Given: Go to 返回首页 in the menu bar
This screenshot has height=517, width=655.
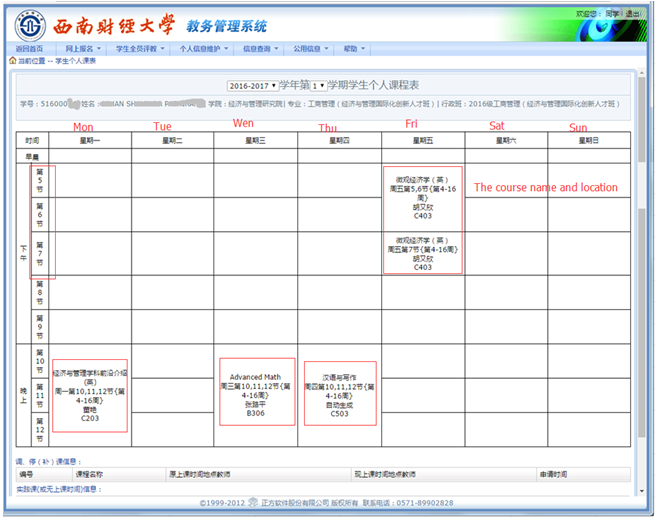Looking at the screenshot, I should [30, 48].
